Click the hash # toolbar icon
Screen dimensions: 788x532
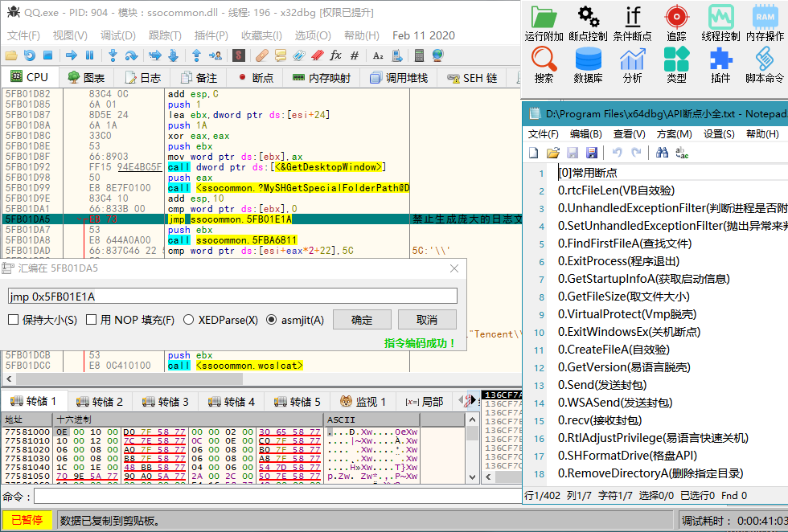point(355,55)
